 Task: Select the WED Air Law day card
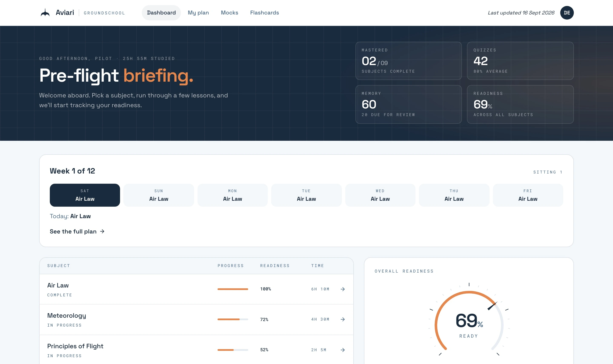click(x=380, y=195)
